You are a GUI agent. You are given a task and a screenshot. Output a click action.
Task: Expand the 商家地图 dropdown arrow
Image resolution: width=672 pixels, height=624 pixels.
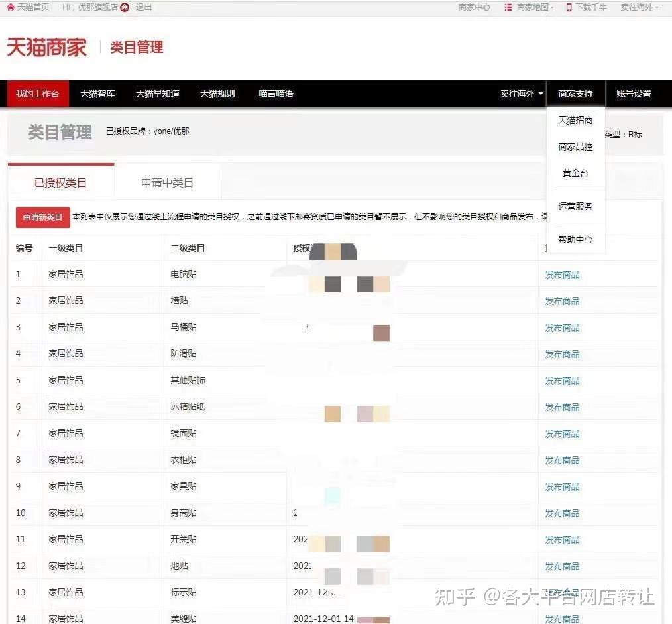pos(552,7)
